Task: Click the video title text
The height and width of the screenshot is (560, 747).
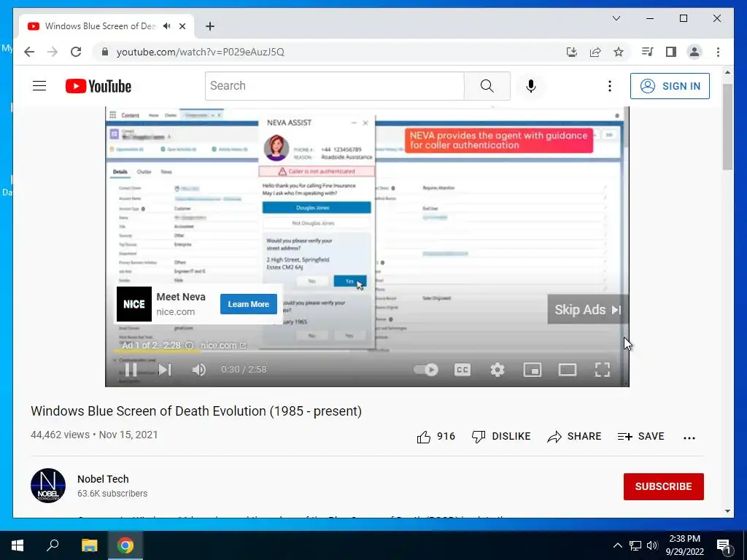Action: pyautogui.click(x=196, y=411)
